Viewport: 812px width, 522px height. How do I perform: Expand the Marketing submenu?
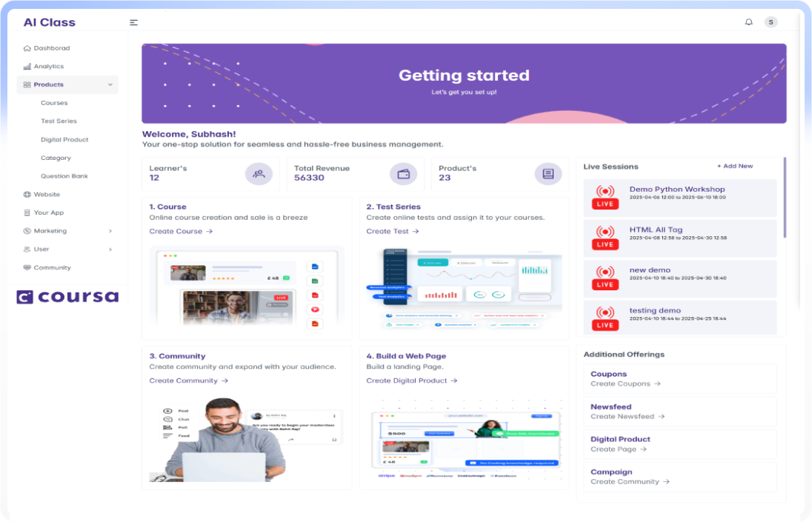tap(110, 231)
